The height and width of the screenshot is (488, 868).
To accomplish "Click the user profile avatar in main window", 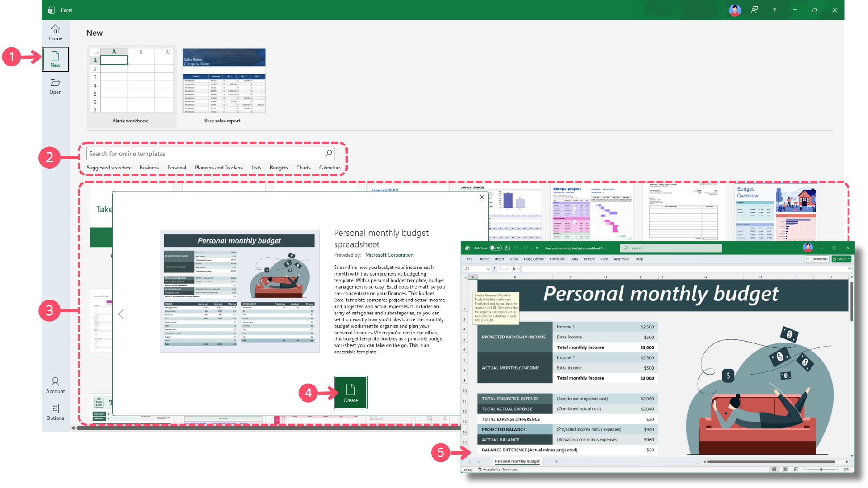I will pyautogui.click(x=735, y=10).
